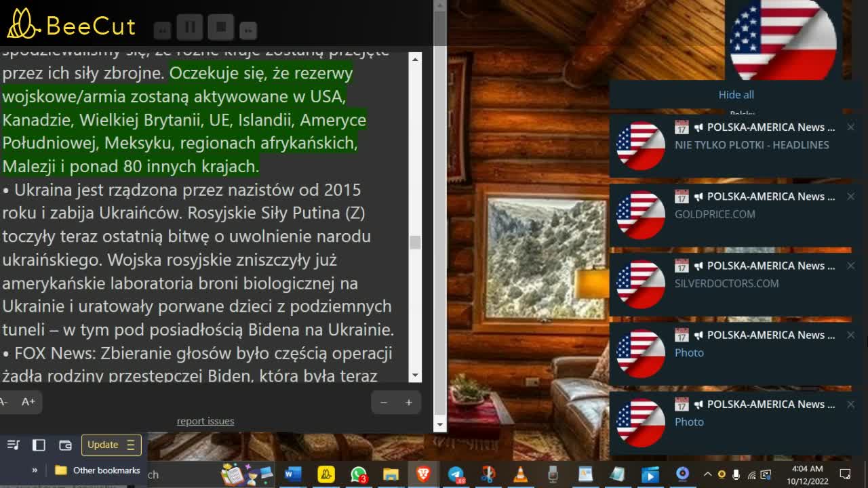Screen dimensions: 868x488
Task: Click the outer page scrollbar down arrow
Action: click(439, 424)
